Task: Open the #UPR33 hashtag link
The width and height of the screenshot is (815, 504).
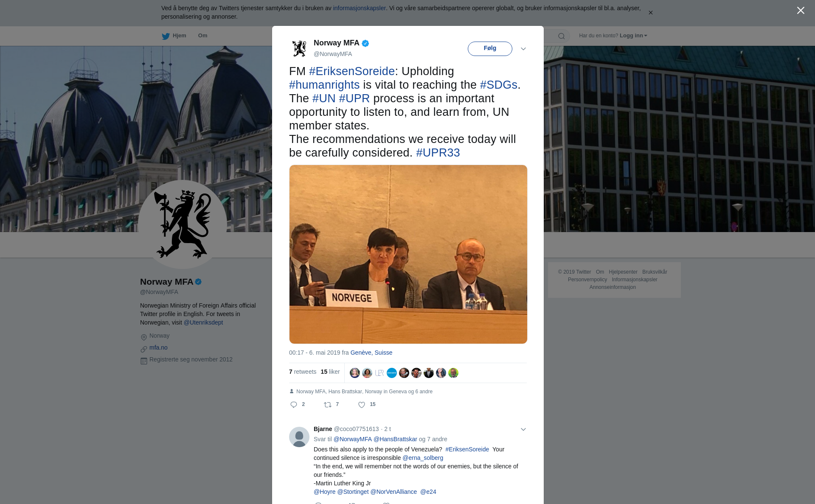Action: coord(438,153)
